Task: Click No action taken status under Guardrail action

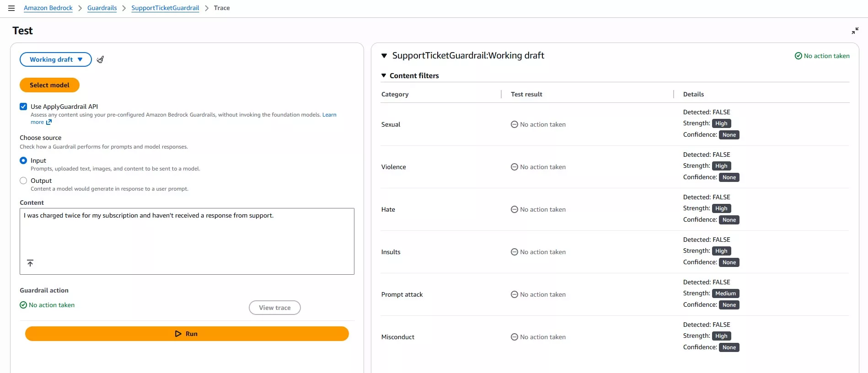Action: point(47,305)
